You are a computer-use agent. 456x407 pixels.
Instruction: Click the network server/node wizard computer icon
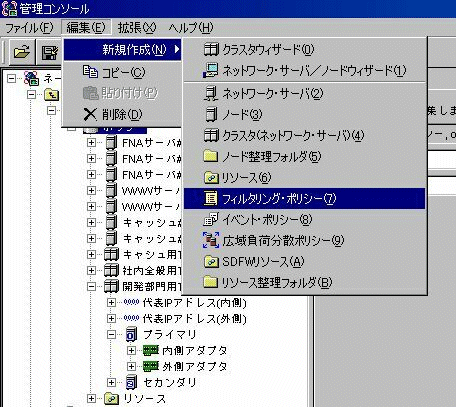[211, 70]
